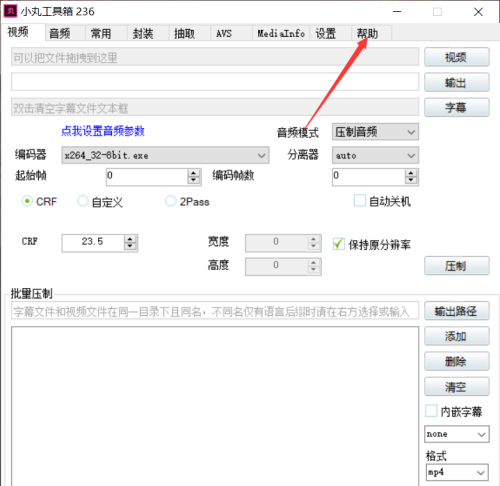
Task: Click 清空 to clear the batch list
Action: 457,386
